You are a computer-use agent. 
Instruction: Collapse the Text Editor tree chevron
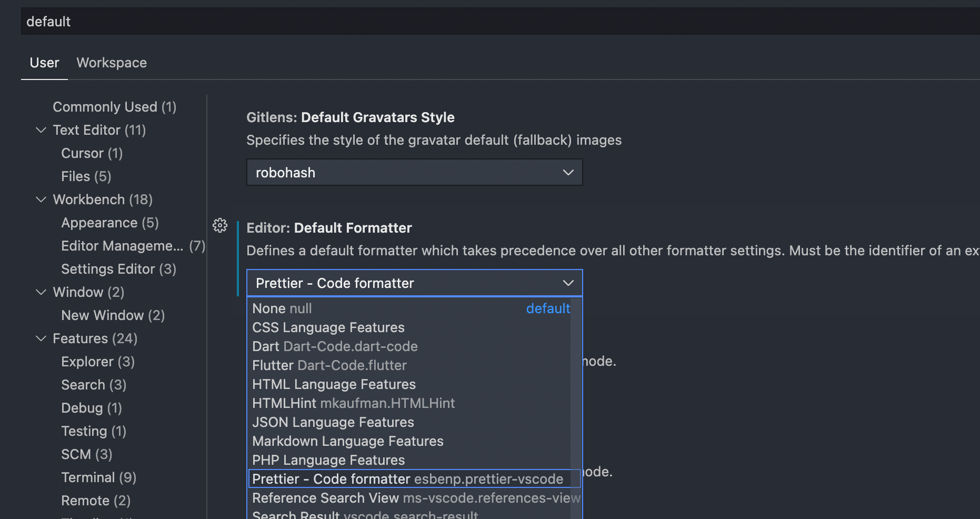[41, 130]
